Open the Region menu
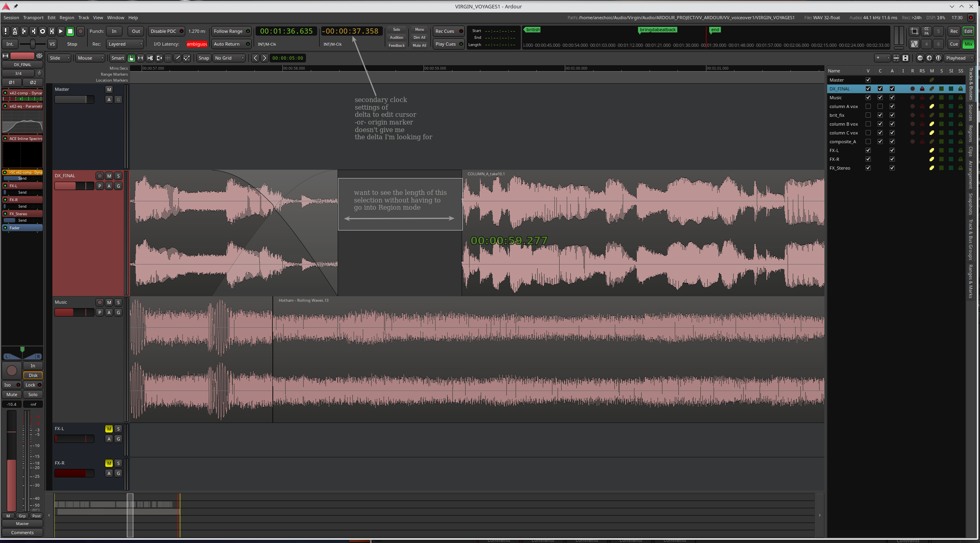 (x=67, y=18)
